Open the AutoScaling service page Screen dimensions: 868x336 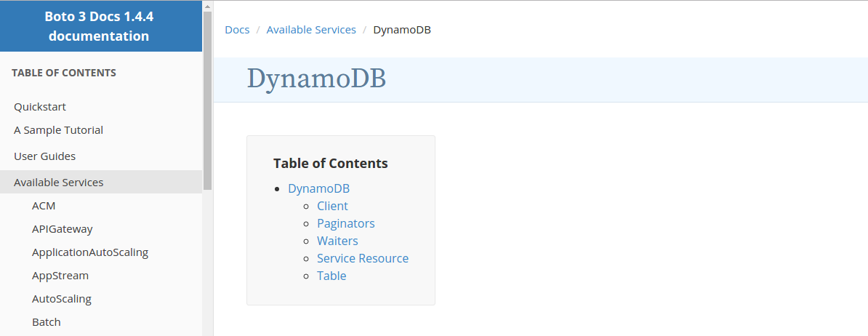[x=62, y=299]
